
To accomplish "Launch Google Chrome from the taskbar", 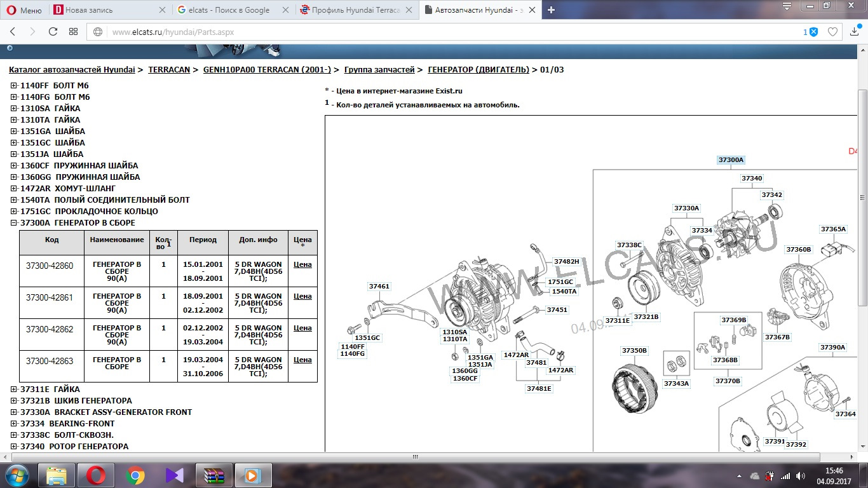I will click(135, 475).
